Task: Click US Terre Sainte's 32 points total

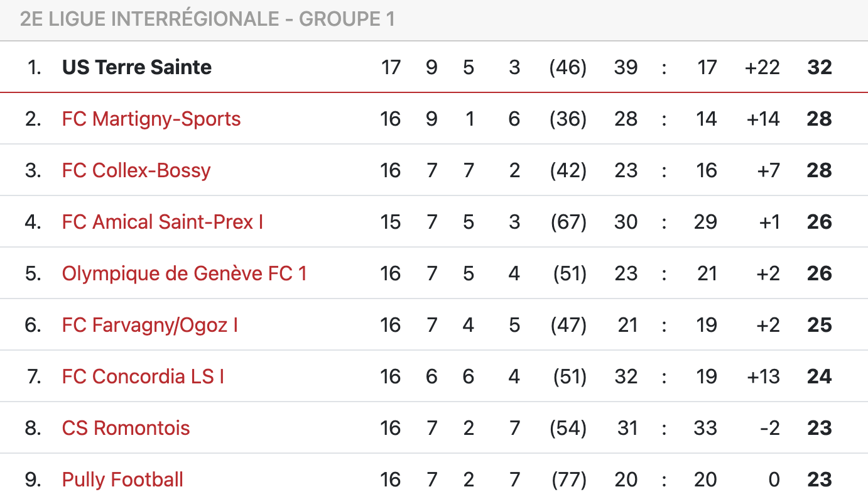Action: tap(819, 67)
